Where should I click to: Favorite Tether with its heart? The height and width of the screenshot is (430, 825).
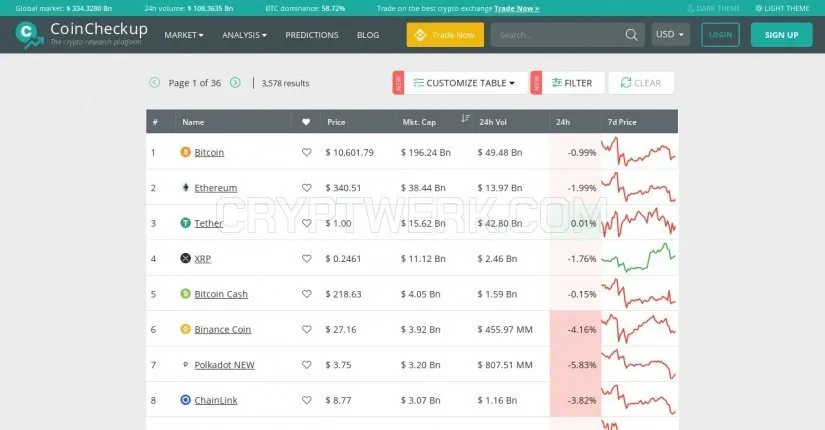[307, 223]
